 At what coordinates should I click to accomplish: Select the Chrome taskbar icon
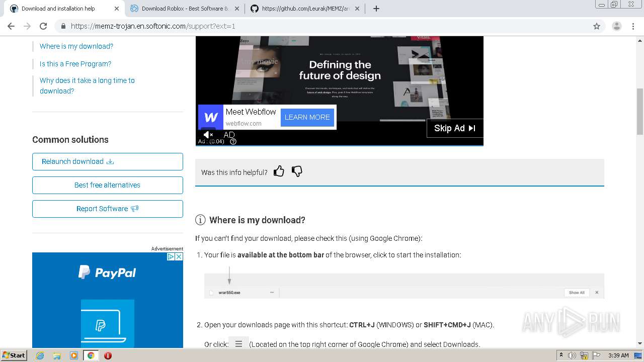[x=91, y=355]
